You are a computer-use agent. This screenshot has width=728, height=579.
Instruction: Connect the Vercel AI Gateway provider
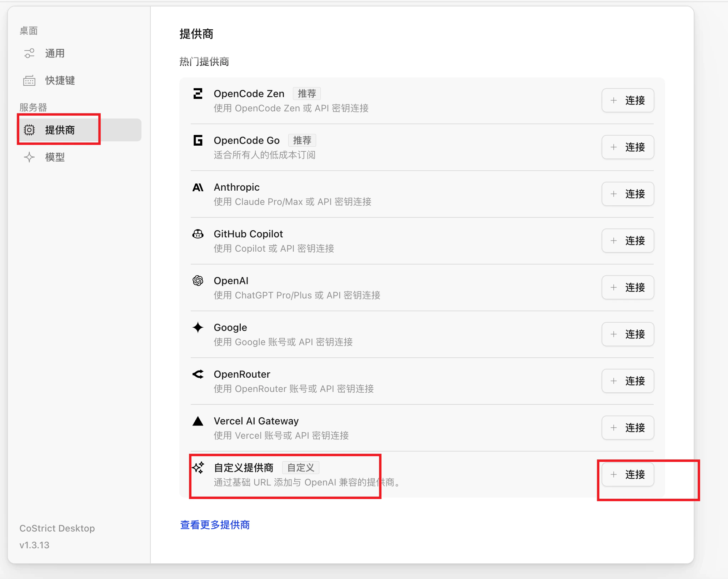(x=628, y=428)
